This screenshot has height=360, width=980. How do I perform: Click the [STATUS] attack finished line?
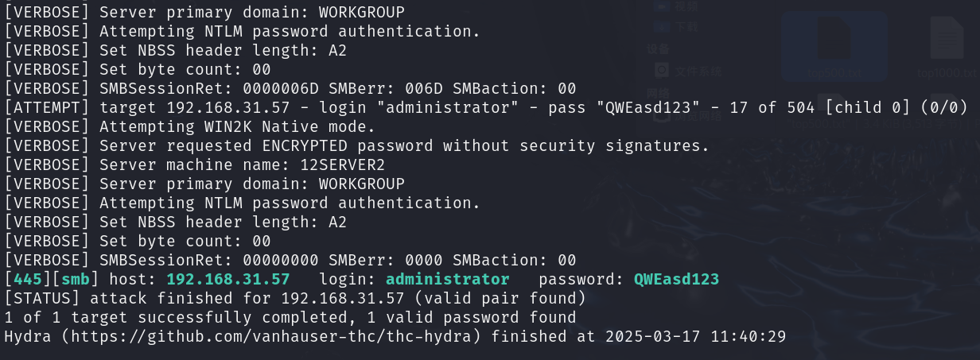point(295,298)
